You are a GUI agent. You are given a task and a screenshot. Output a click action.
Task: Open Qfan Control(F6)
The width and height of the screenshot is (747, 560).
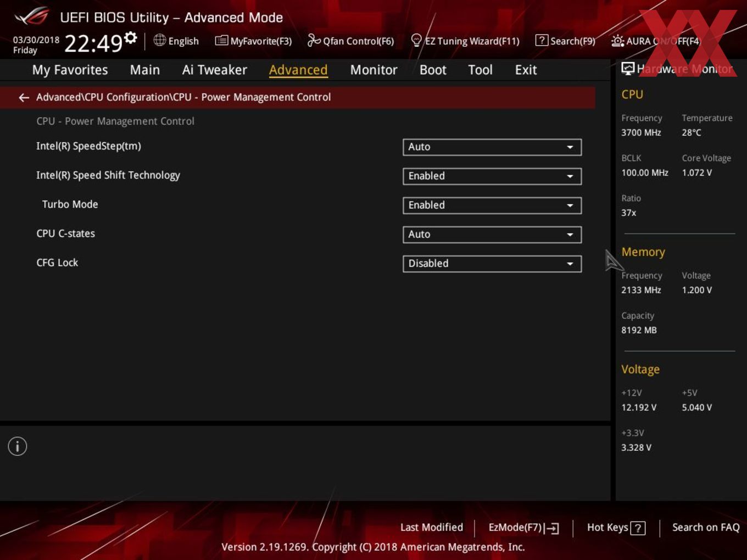point(350,41)
